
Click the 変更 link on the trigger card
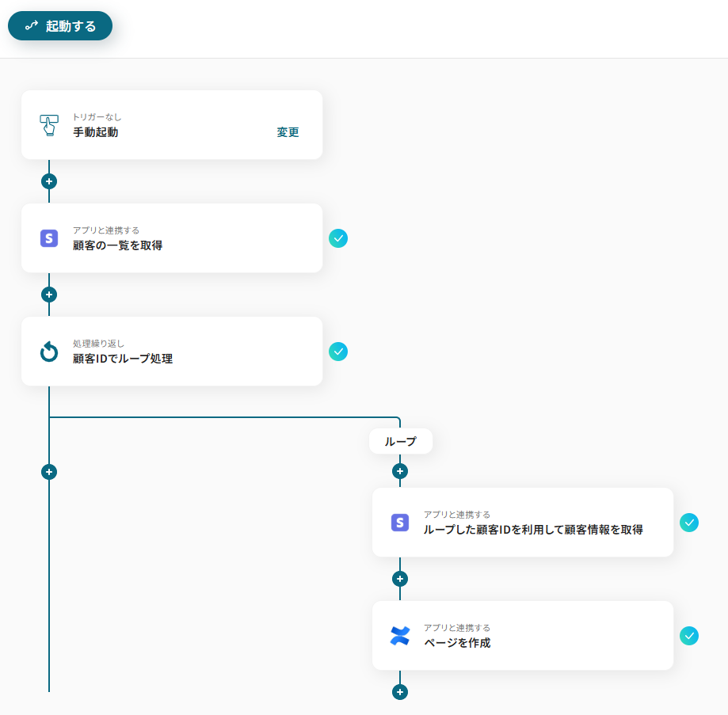(288, 132)
